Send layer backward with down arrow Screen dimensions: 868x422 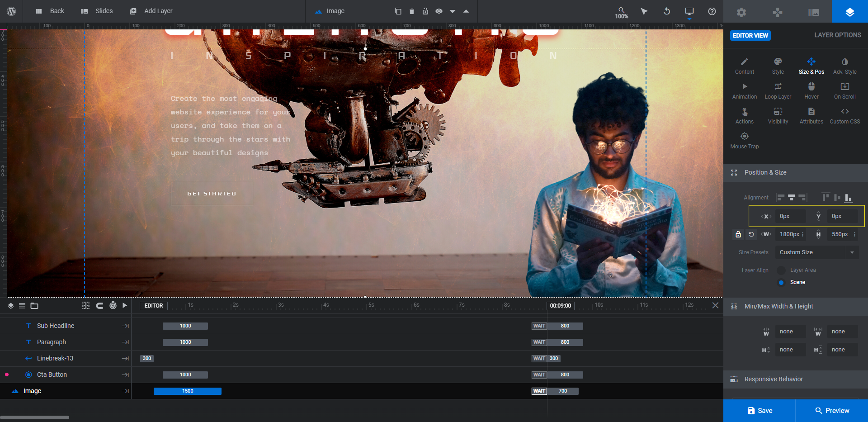click(x=453, y=11)
